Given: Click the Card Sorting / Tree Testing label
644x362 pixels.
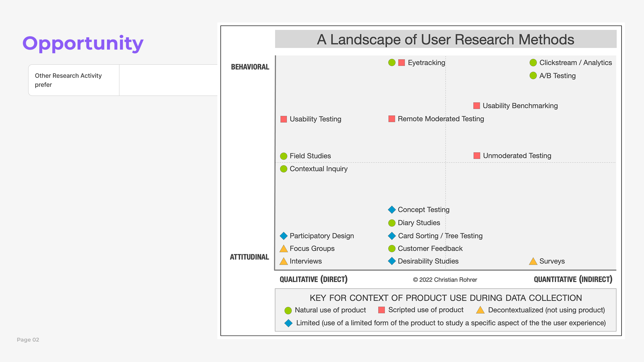Looking at the screenshot, I should pos(440,236).
